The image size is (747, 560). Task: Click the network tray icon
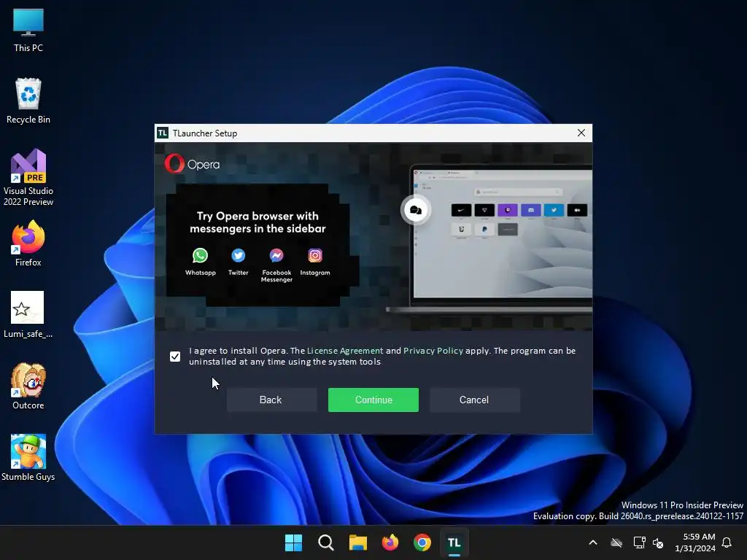coord(639,542)
